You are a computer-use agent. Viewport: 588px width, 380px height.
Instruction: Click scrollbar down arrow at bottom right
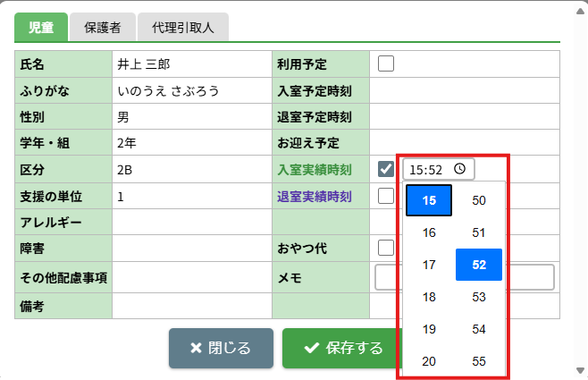coord(578,370)
